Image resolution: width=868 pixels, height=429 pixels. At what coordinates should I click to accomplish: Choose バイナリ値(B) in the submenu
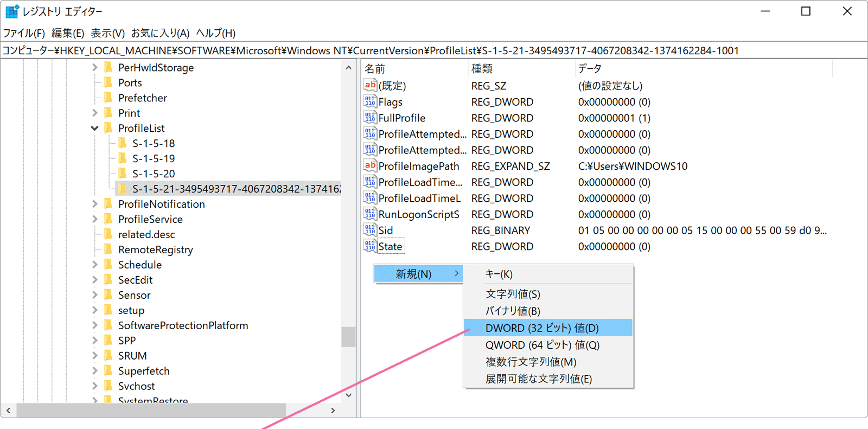coord(548,311)
